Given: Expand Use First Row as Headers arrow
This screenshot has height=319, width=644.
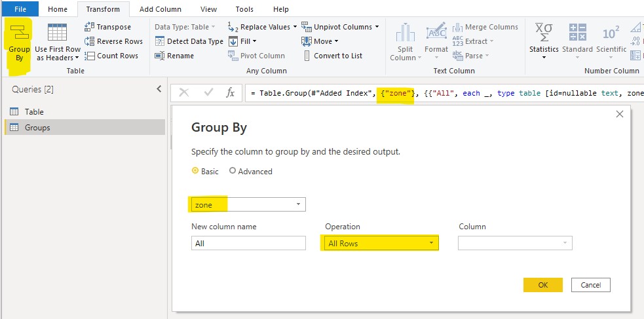Looking at the screenshot, I should (x=77, y=58).
